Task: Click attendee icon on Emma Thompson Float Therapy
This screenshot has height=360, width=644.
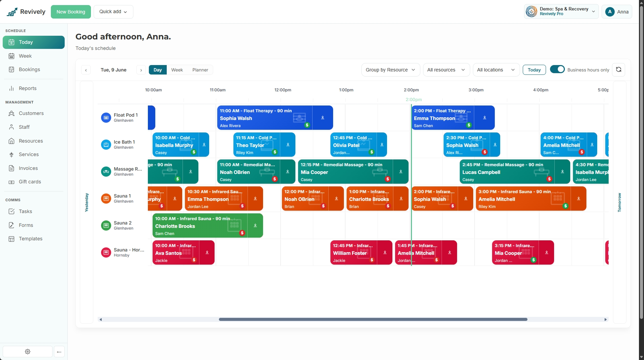Action: pos(485,118)
